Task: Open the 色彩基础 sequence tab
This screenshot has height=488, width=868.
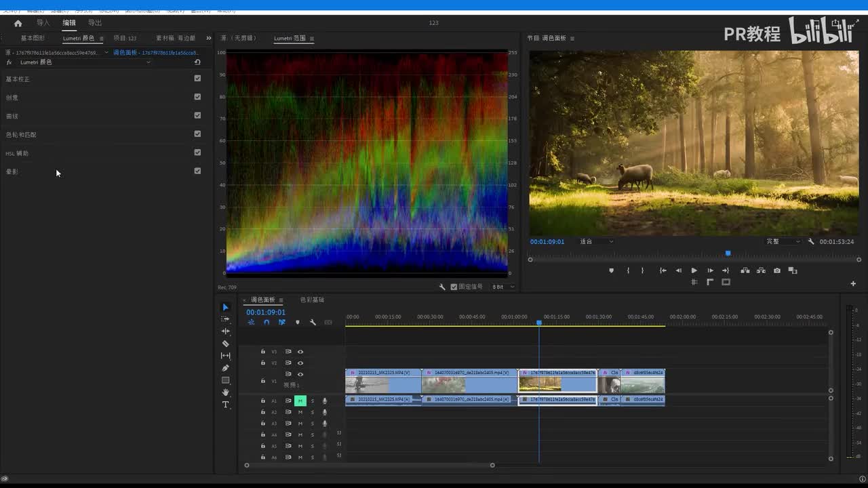Action: click(312, 300)
